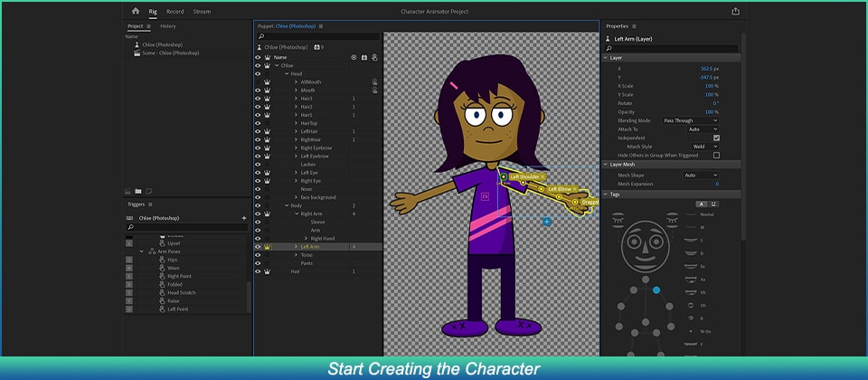The image size is (868, 380).
Task: Click the Triggers list scrollbar
Action: click(249, 297)
